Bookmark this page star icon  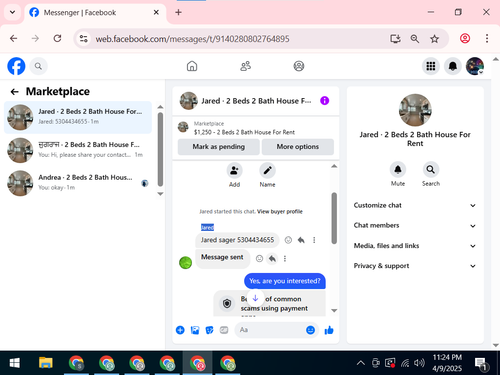(x=434, y=39)
